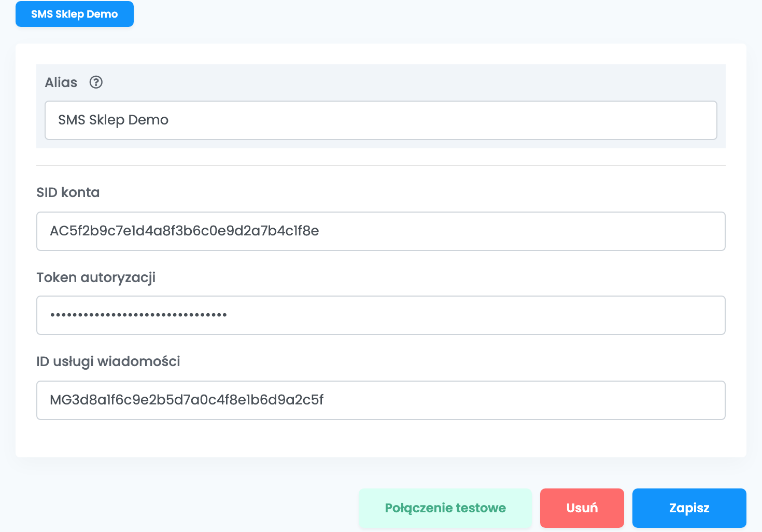
Task: Click the 'ID usługi wiadomości' label text
Action: pyautogui.click(x=108, y=361)
